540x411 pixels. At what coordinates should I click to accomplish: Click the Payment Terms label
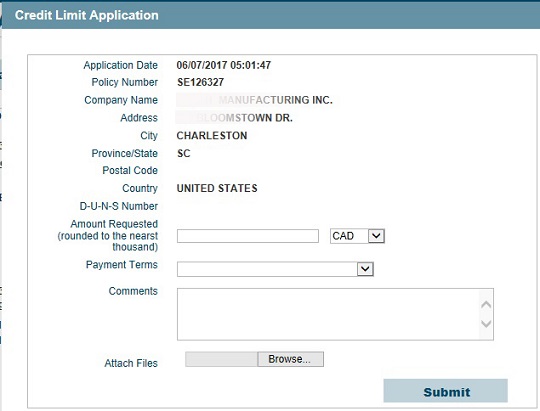pos(122,265)
